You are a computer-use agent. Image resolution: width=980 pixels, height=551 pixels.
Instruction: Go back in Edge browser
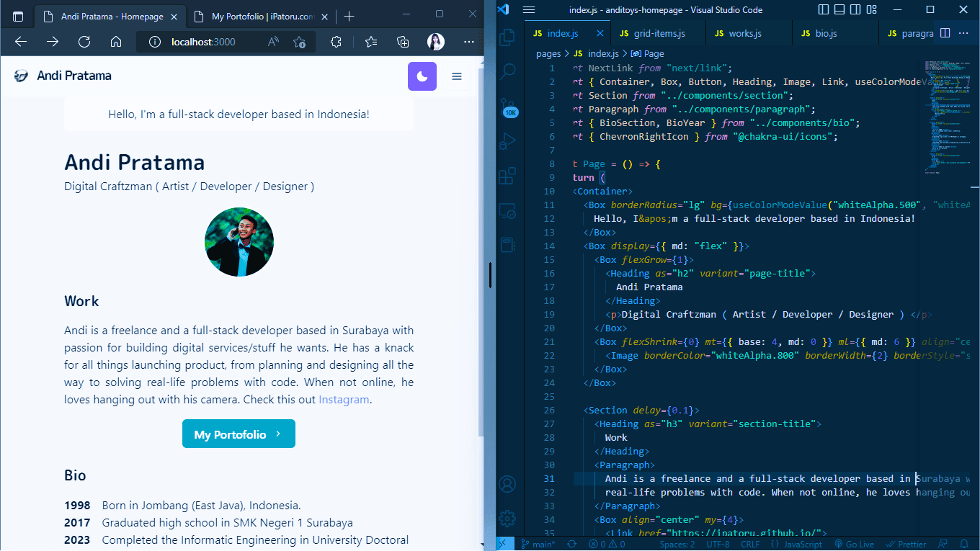tap(21, 42)
